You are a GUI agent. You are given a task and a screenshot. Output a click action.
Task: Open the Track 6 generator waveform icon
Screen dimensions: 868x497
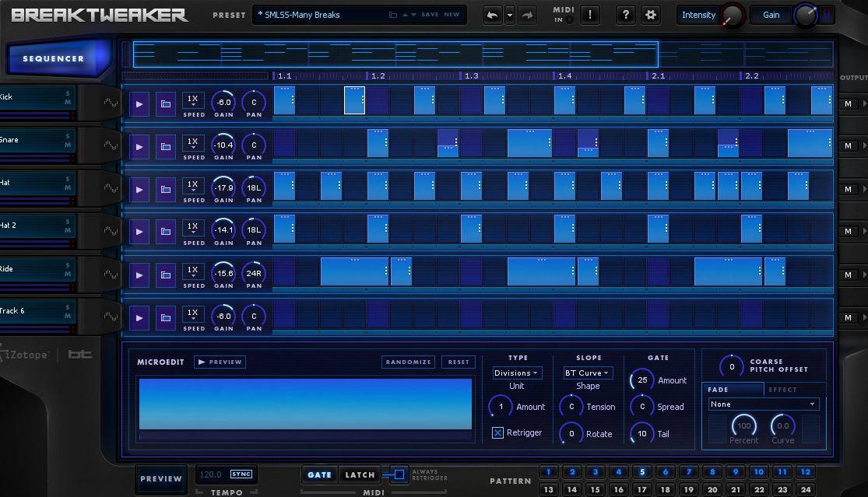point(111,317)
